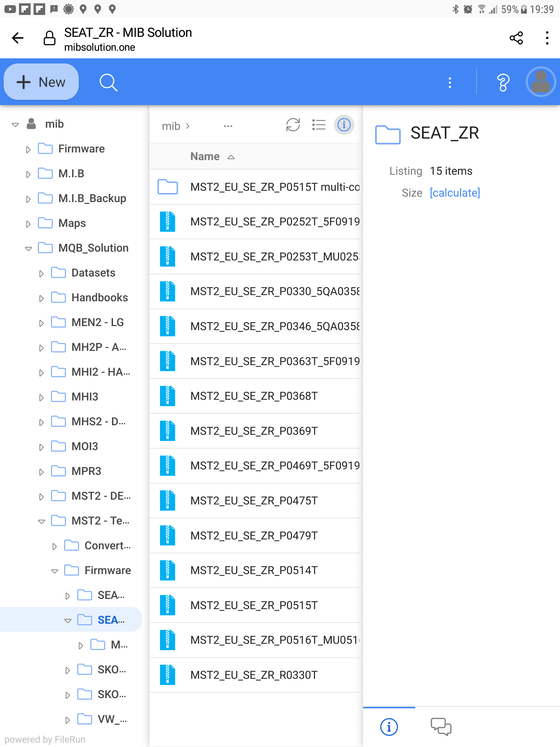Switch to the details info tab
The image size is (560, 747).
[389, 727]
